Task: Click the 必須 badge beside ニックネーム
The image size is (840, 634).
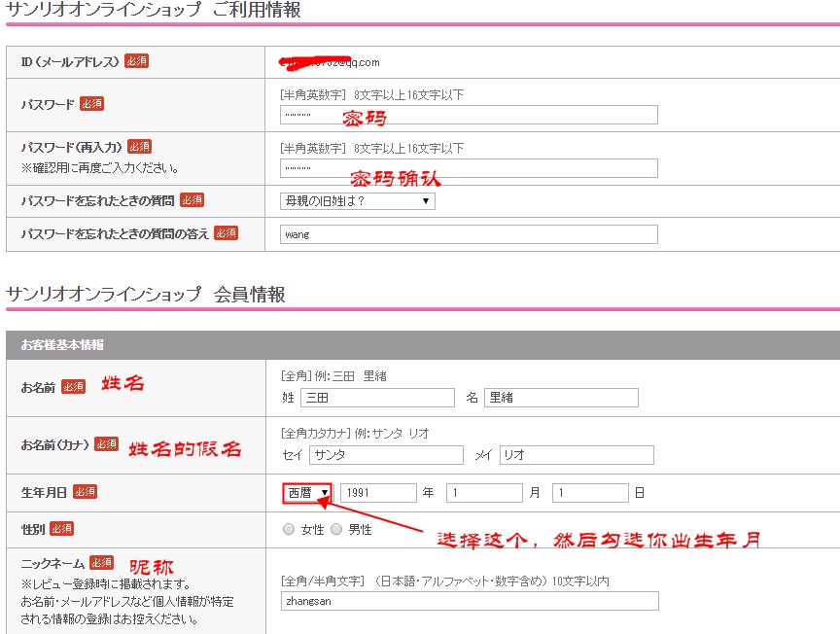Action: click(x=101, y=563)
